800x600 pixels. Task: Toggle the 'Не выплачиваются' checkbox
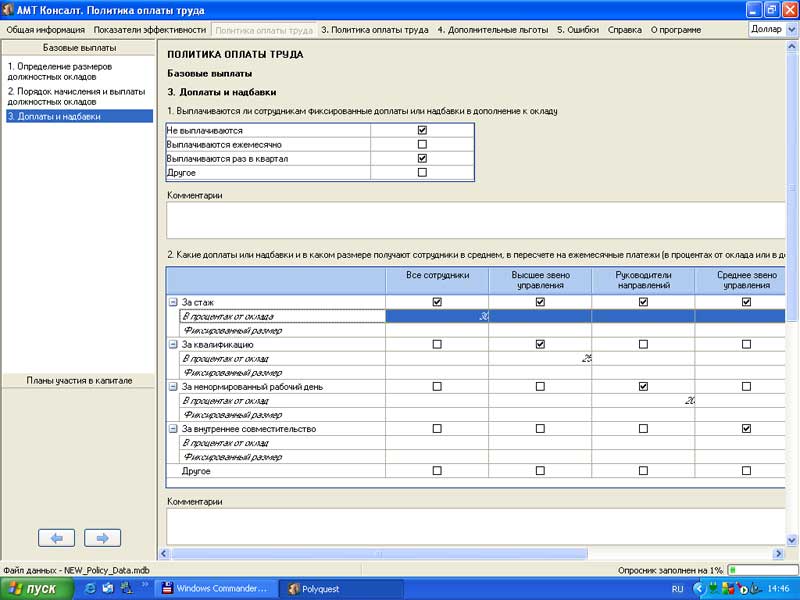[x=422, y=130]
